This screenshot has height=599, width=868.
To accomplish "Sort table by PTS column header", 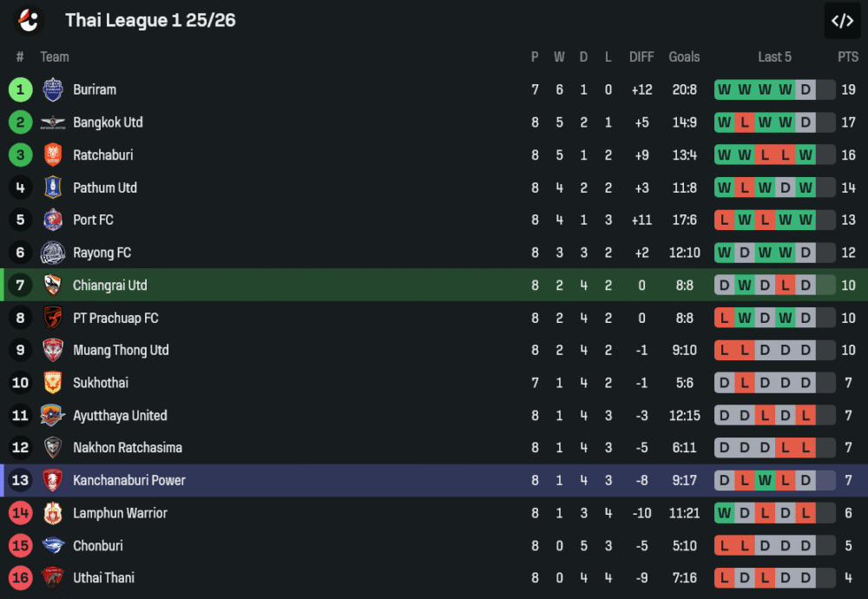I will 847,57.
